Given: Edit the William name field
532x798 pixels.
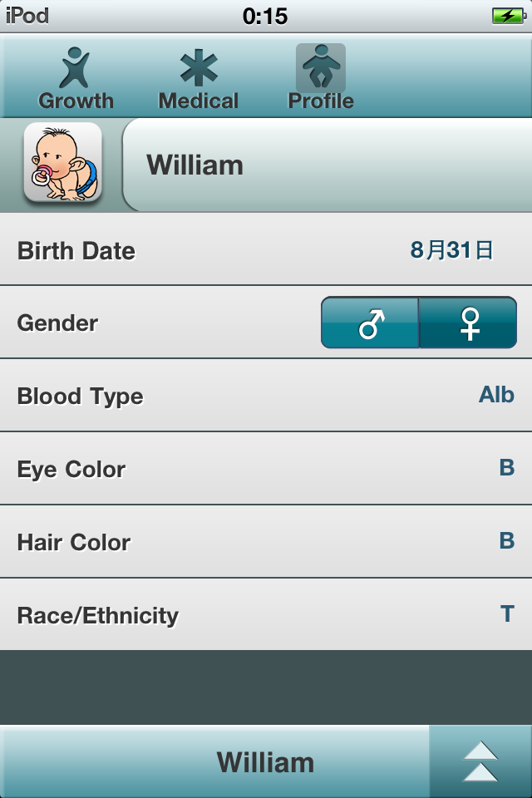Looking at the screenshot, I should [x=327, y=165].
